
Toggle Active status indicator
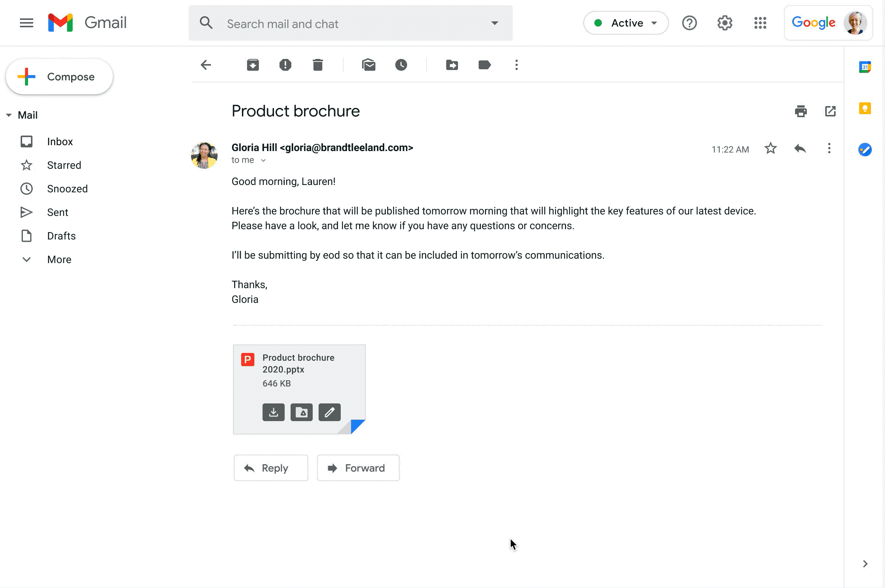(x=624, y=23)
